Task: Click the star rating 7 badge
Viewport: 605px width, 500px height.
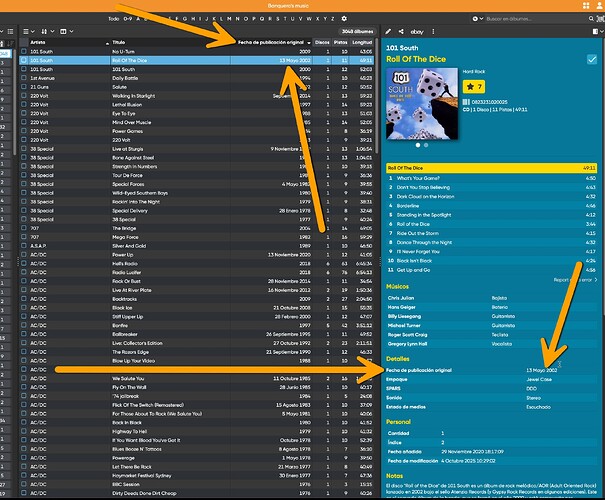Action: [x=474, y=87]
